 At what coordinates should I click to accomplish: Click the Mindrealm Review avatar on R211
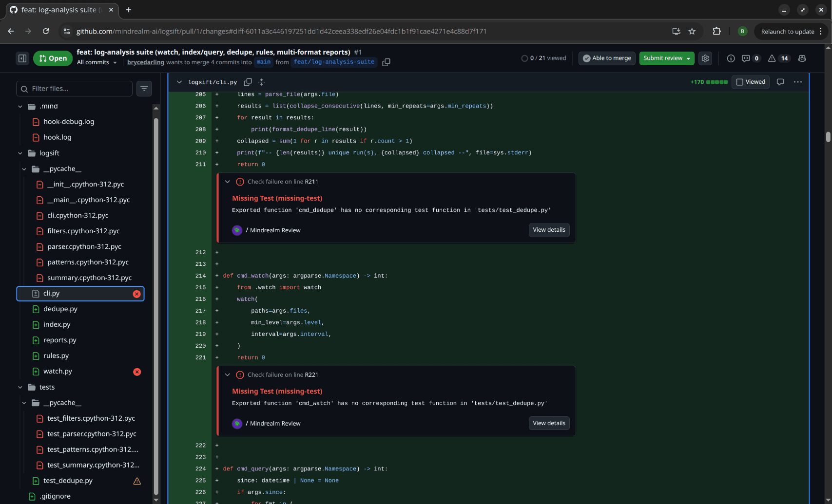coord(237,230)
